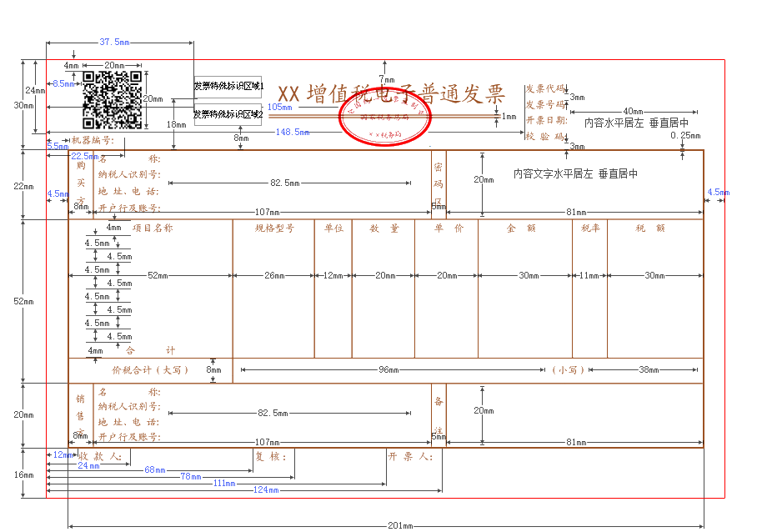
Task: Click the 项目名称 column header
Action: [153, 228]
